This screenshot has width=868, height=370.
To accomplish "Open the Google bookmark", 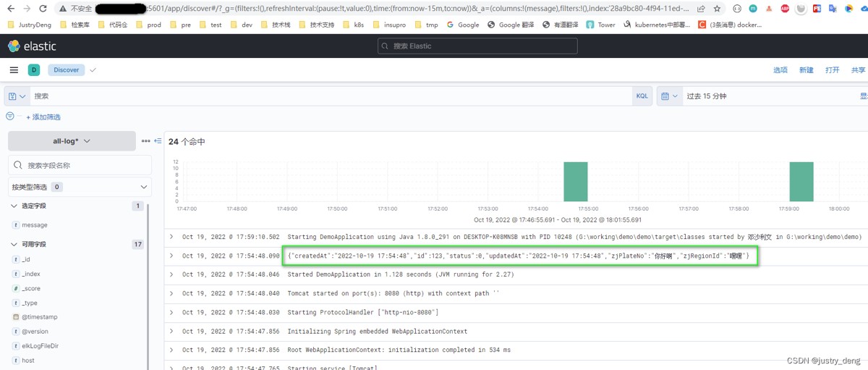I will pos(463,25).
